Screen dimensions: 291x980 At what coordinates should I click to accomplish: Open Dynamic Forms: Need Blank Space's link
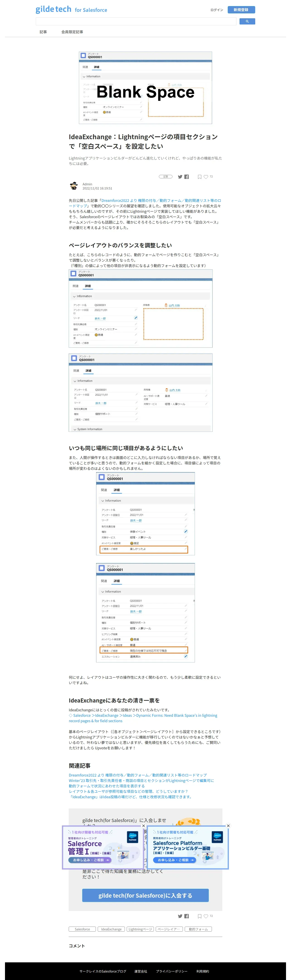[x=143, y=718]
